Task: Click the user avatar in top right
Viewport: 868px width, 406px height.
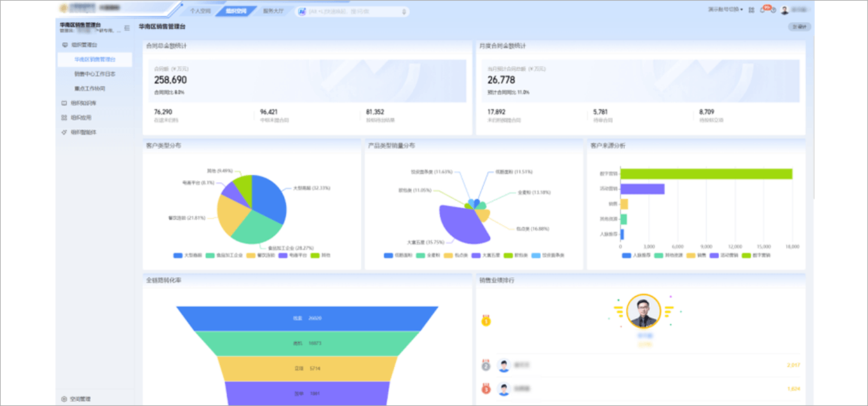Action: pyautogui.click(x=785, y=10)
